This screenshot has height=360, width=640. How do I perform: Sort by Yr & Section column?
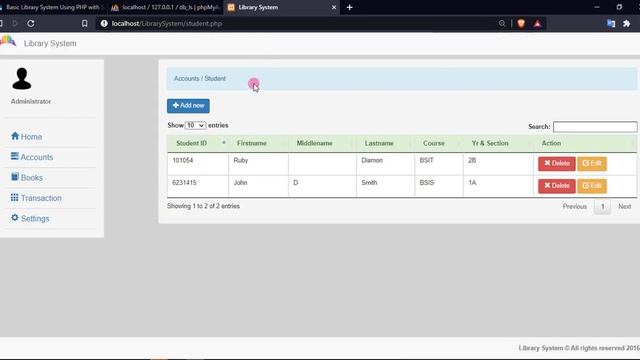pos(498,143)
